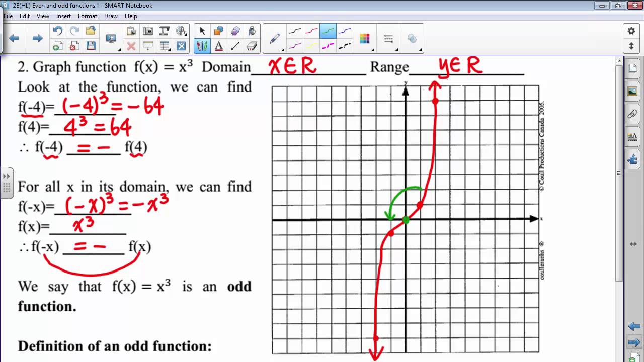The width and height of the screenshot is (644, 362).
Task: Open the Edit menu
Action: pos(25,16)
